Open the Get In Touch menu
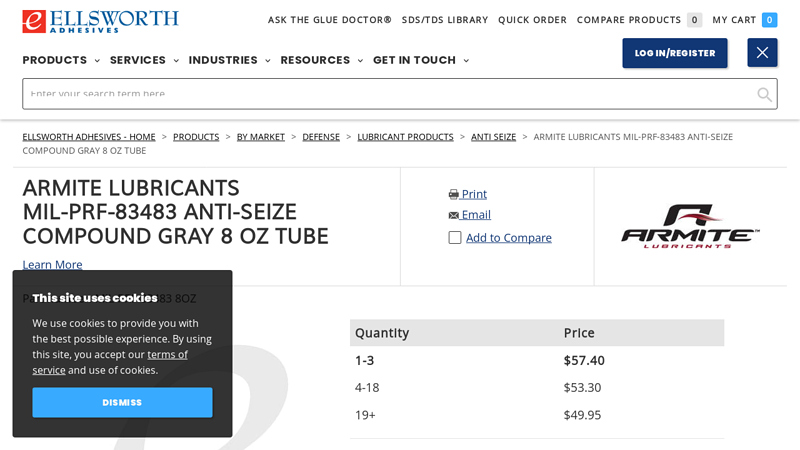 click(420, 60)
